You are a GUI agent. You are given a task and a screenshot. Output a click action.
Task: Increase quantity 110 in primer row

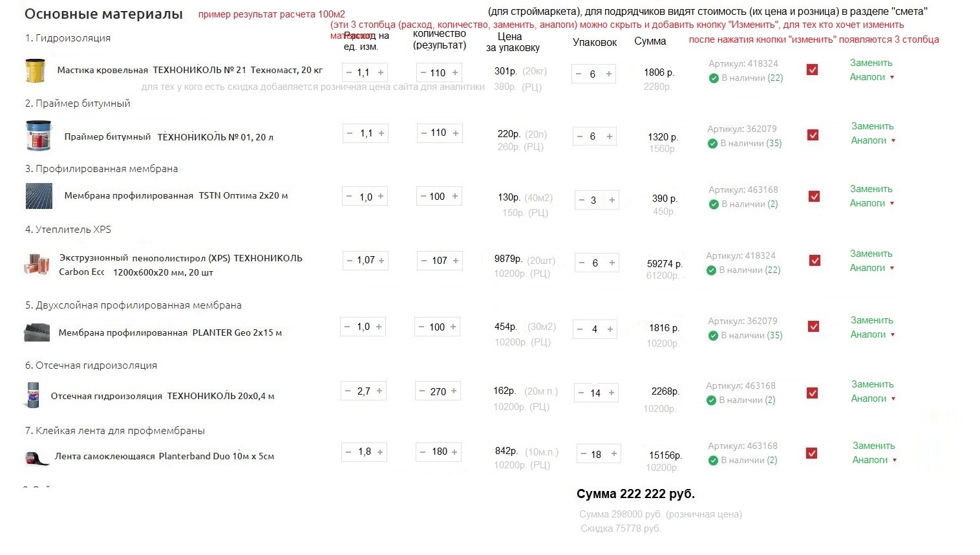pos(456,133)
